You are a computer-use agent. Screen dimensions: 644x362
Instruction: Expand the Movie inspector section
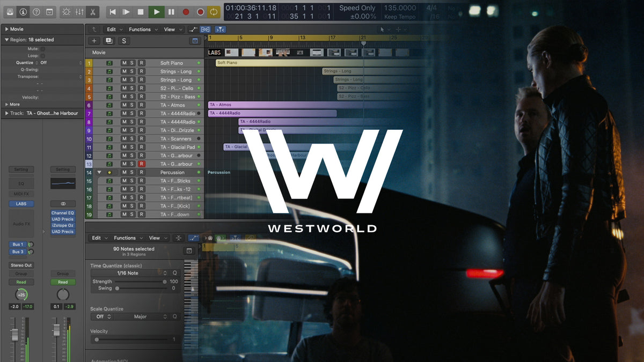click(x=6, y=29)
